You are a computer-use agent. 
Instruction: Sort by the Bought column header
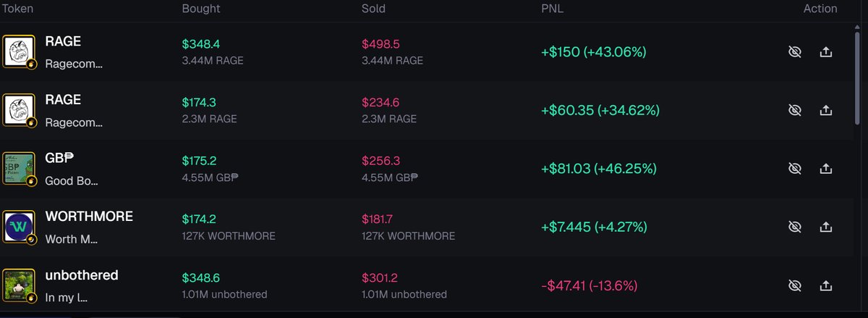[201, 9]
